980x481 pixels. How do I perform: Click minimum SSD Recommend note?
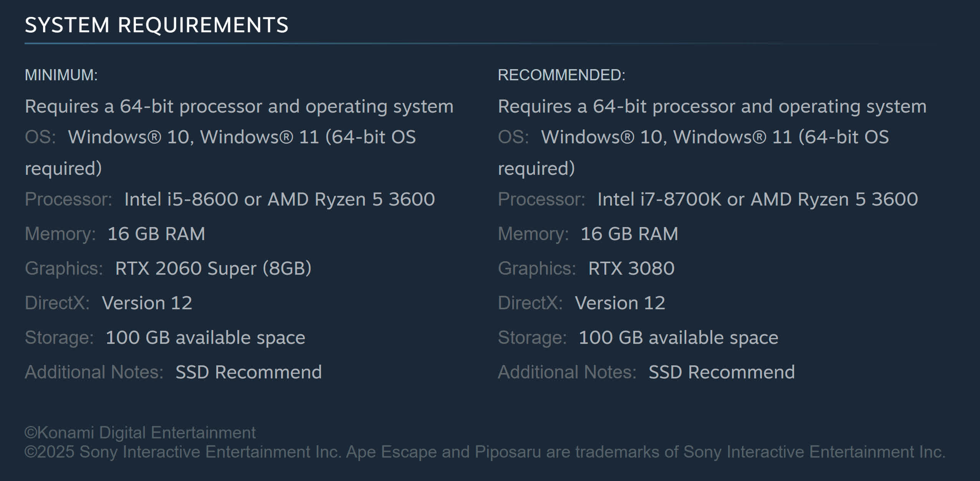point(248,372)
